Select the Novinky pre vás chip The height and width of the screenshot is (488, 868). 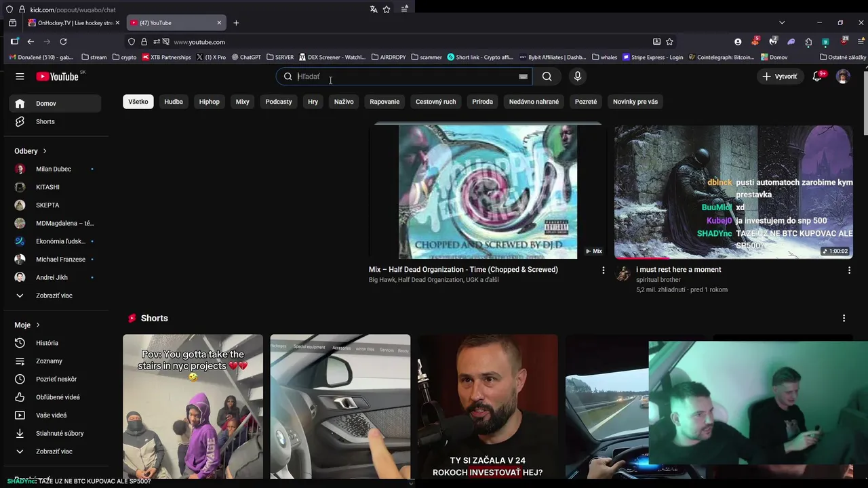tap(635, 102)
